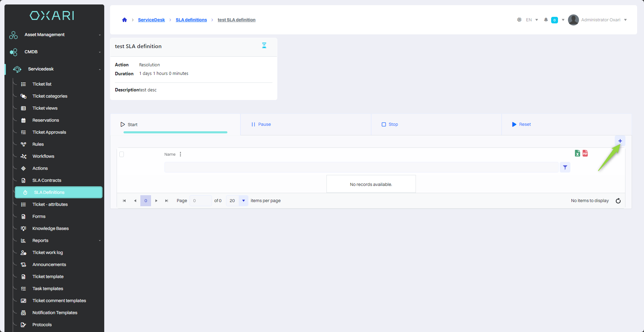Image resolution: width=644 pixels, height=332 pixels.
Task: Click the plus icon to add record
Action: (620, 141)
